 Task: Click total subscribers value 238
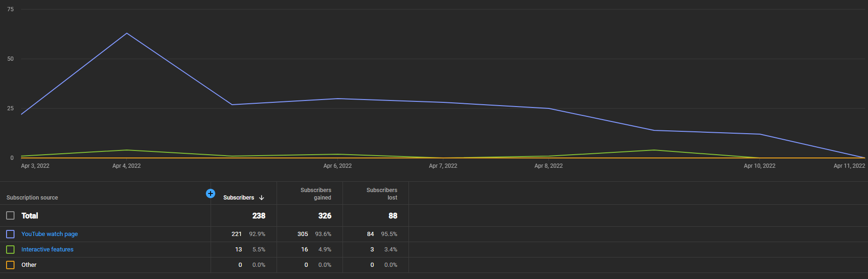259,215
